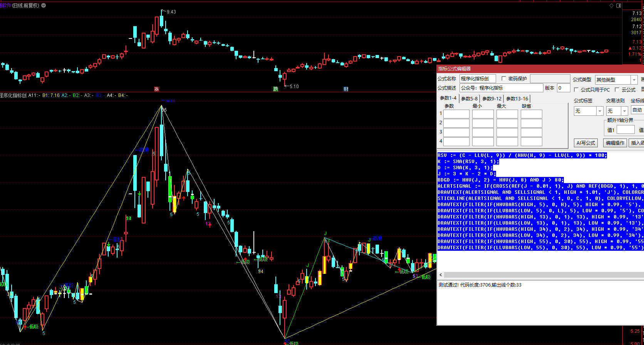Tick the 云公式 checkbox
Screen dimensions: 644x345
(x=617, y=90)
